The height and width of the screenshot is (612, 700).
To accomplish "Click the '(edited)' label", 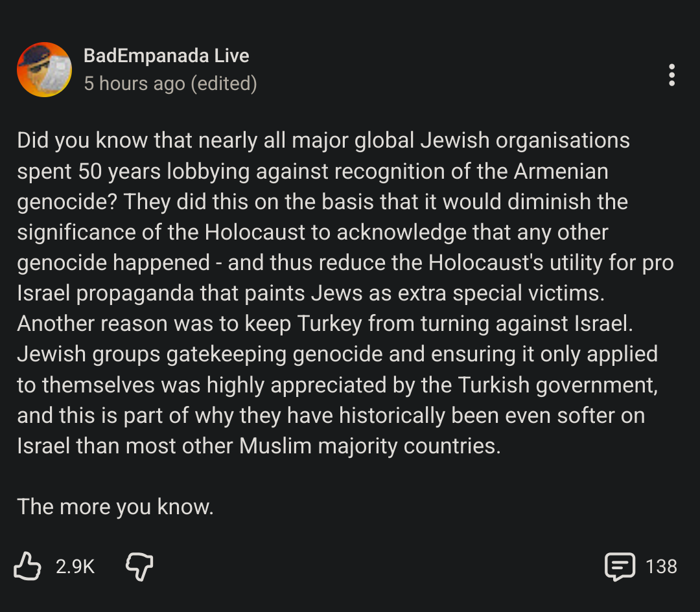I will tap(224, 84).
